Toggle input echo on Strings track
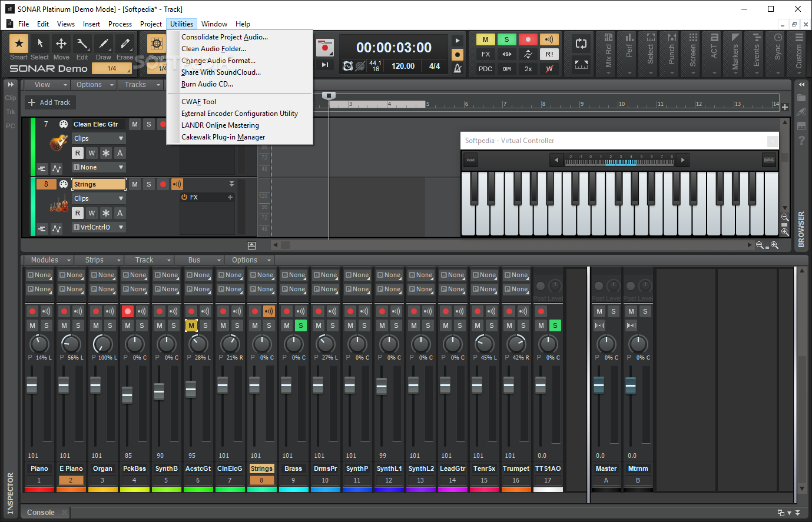This screenshot has height=522, width=812. point(177,184)
